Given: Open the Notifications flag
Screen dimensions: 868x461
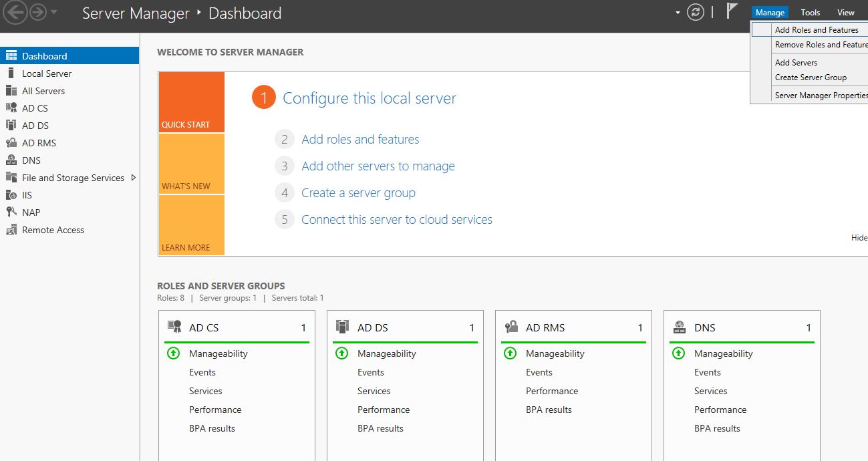Looking at the screenshot, I should (x=733, y=11).
